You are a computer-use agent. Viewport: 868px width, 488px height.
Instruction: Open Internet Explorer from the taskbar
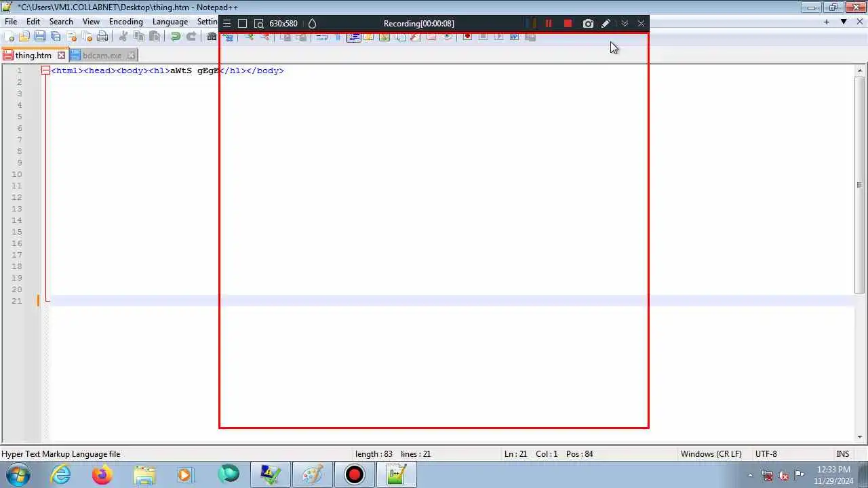coord(61,475)
